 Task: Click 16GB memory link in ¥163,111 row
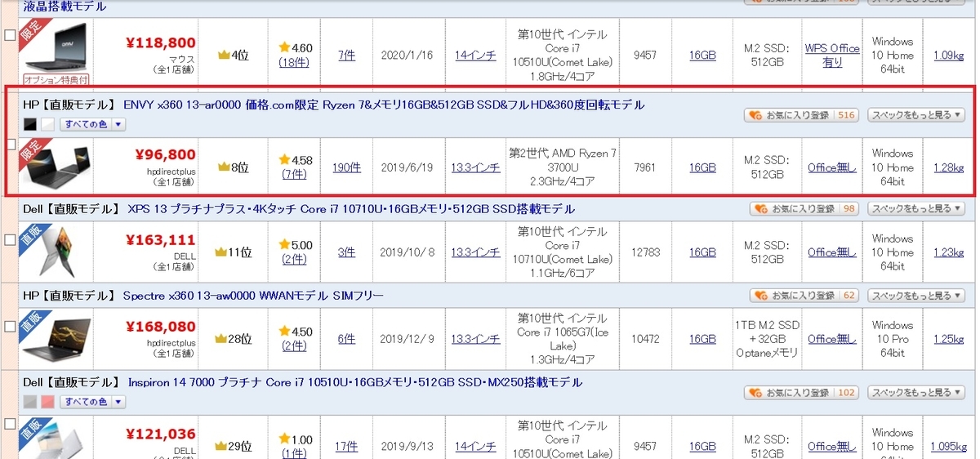[x=702, y=252]
